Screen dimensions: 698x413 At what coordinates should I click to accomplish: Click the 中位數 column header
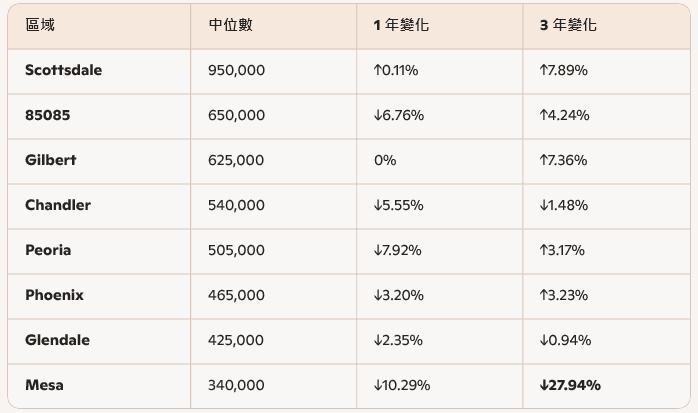(231, 25)
